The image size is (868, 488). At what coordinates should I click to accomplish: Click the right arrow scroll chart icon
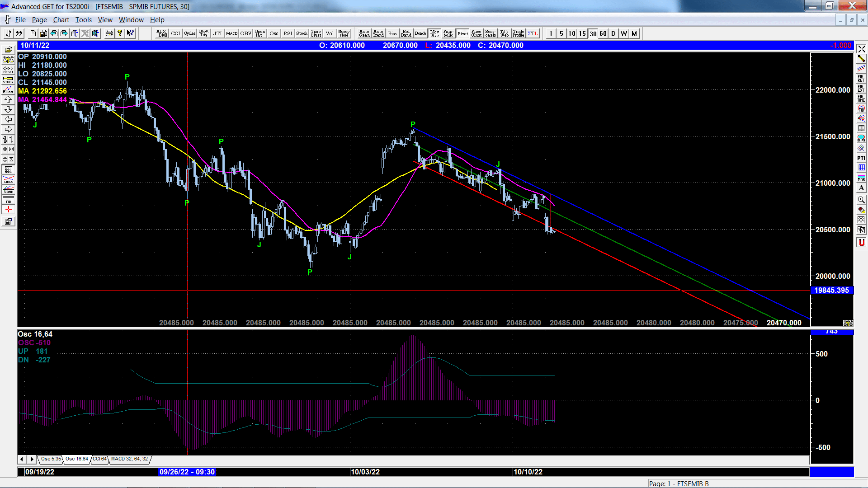pyautogui.click(x=8, y=129)
